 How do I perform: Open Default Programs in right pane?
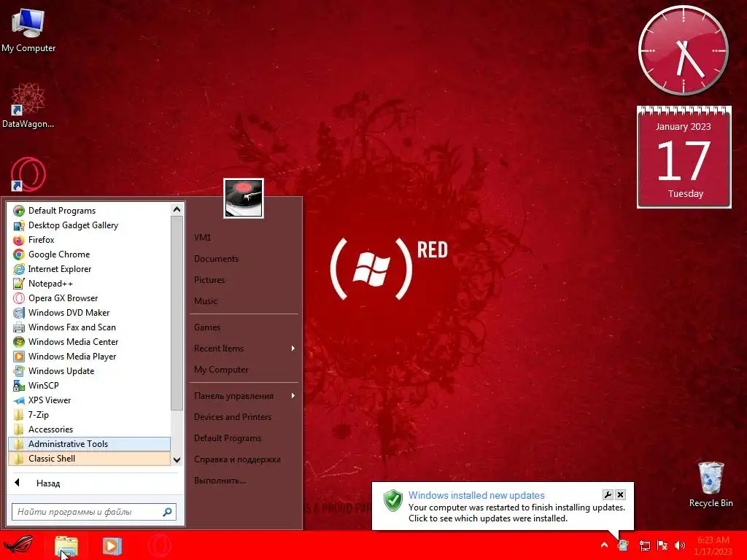244,438
